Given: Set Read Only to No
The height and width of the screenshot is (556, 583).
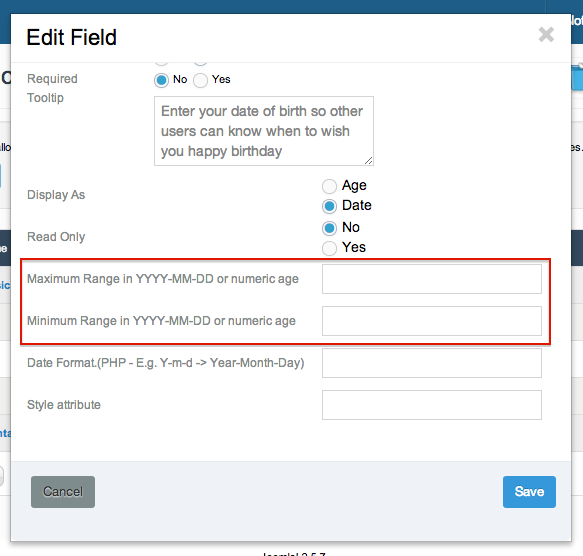Looking at the screenshot, I should 329,228.
